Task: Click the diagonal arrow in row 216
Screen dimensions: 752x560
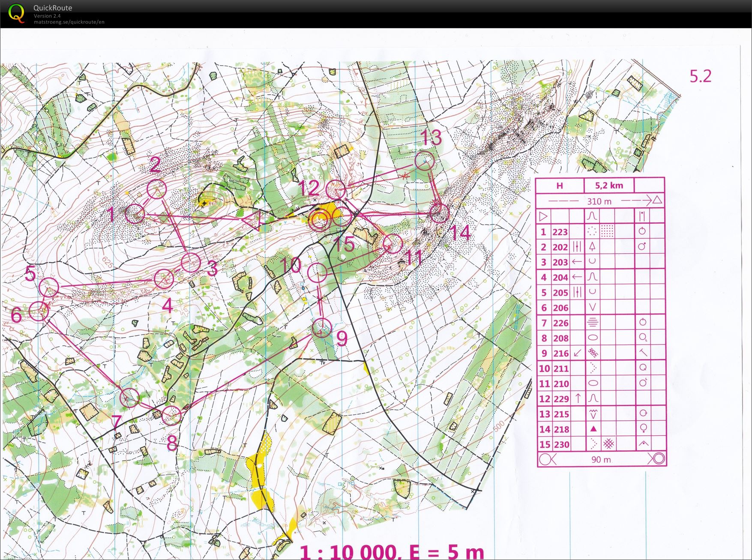Action: coord(577,353)
